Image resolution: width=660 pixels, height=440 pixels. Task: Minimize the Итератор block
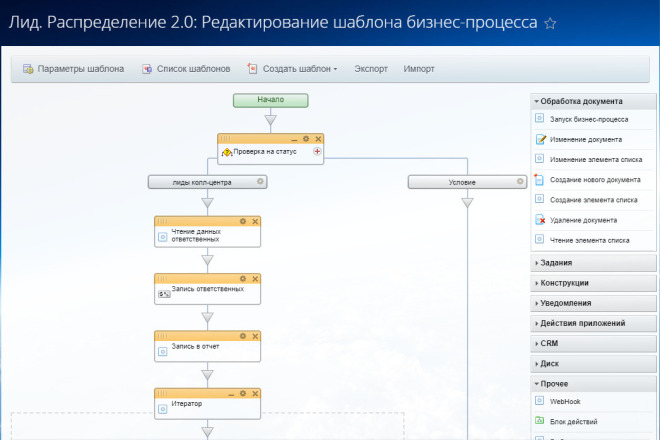pos(231,394)
